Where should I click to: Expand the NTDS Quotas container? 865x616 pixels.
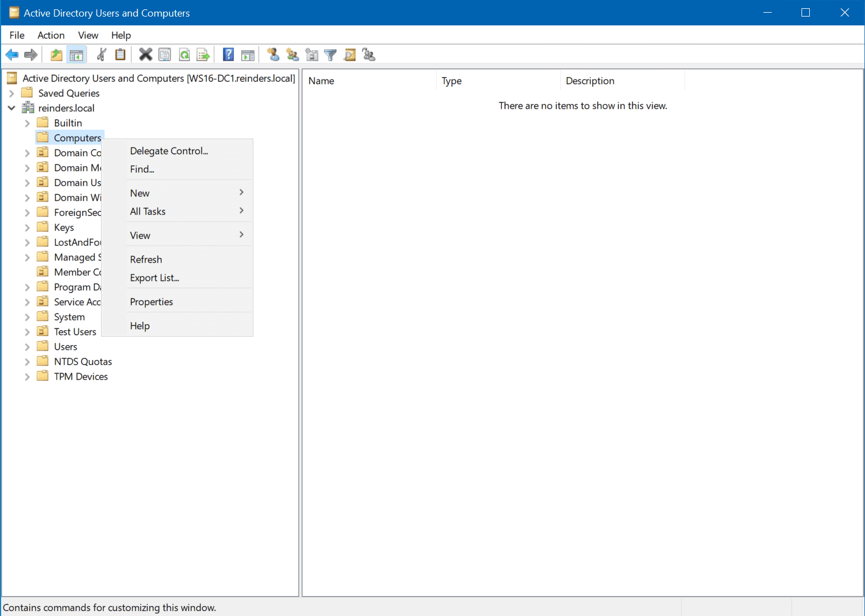coord(27,362)
